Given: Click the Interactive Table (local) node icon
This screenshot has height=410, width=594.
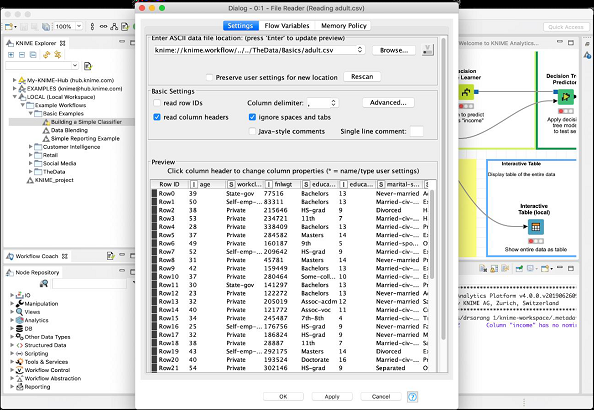Looking at the screenshot, I should pyautogui.click(x=536, y=227).
